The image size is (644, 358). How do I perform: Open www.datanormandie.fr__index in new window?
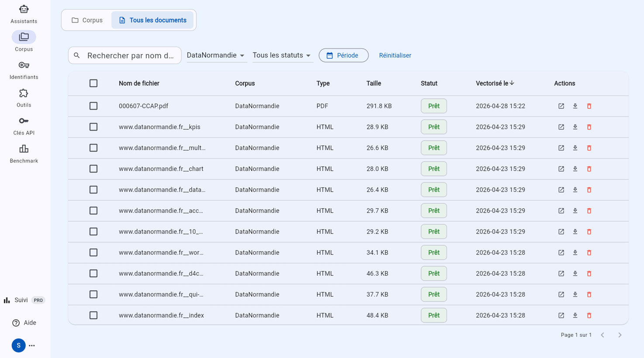(x=561, y=315)
